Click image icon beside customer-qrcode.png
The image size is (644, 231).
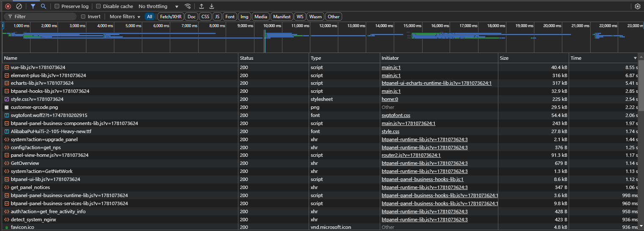[x=7, y=107]
